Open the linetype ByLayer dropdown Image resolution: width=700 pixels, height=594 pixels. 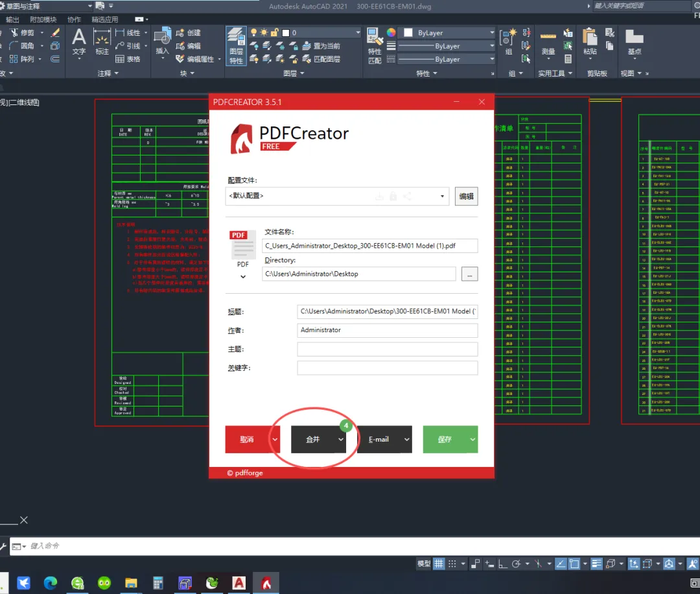pyautogui.click(x=493, y=59)
